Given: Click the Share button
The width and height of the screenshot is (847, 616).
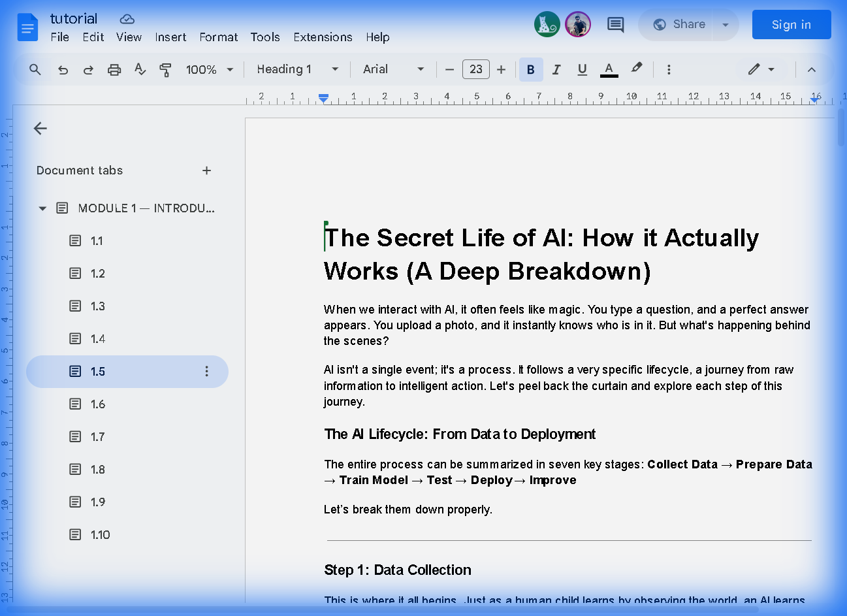Looking at the screenshot, I should click(x=679, y=25).
